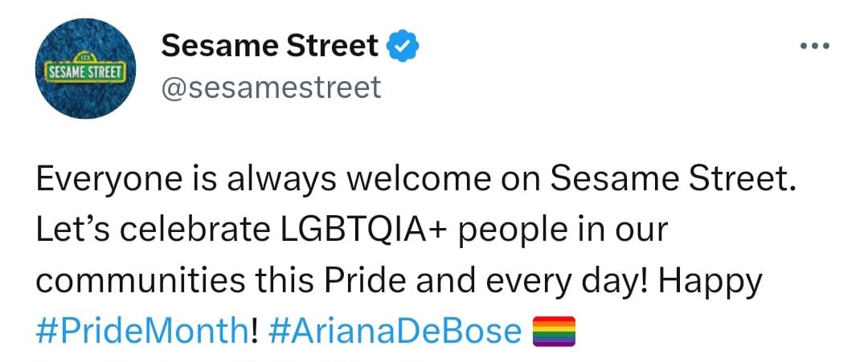Open the Sesame Street profile avatar

point(86,68)
